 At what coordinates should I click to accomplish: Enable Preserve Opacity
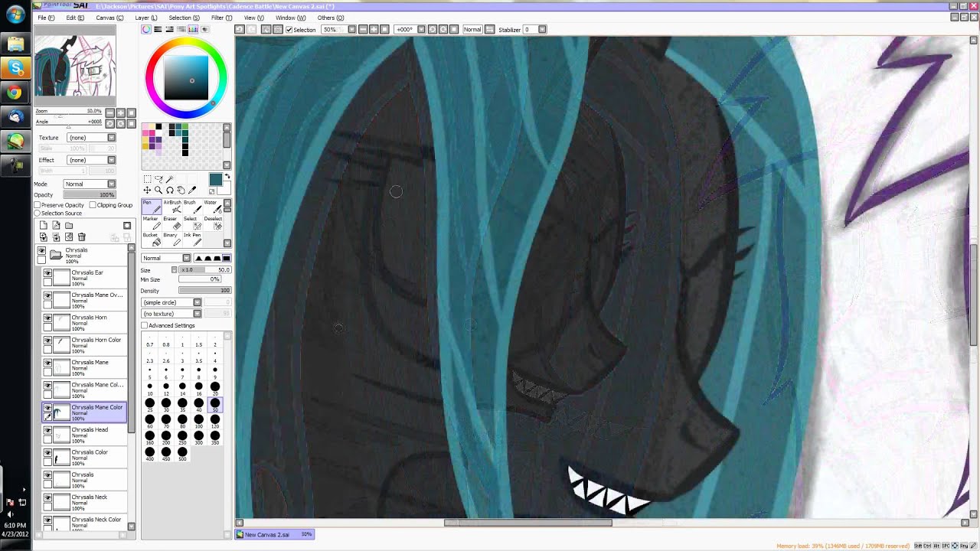click(38, 205)
